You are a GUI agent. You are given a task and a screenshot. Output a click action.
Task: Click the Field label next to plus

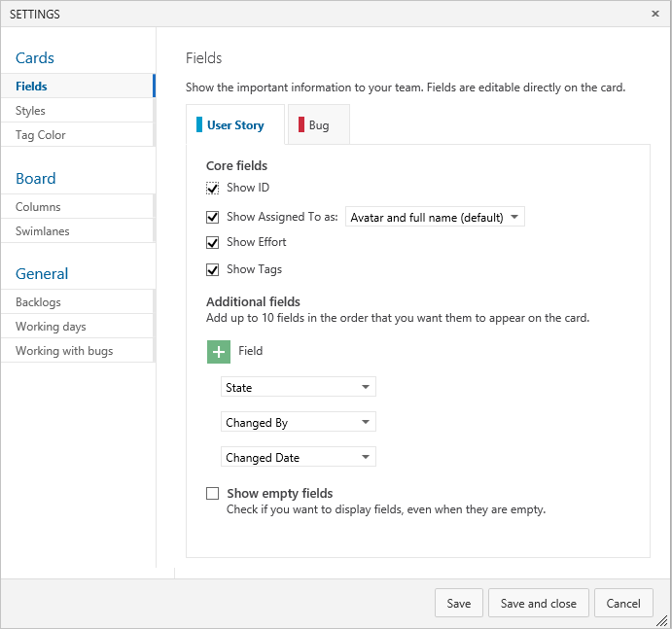coord(250,351)
